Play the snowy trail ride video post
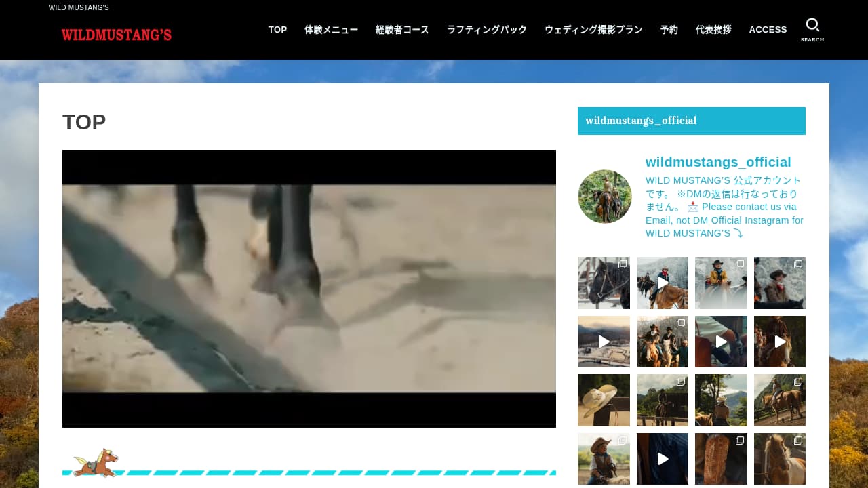The width and height of the screenshot is (868, 488). tap(662, 283)
